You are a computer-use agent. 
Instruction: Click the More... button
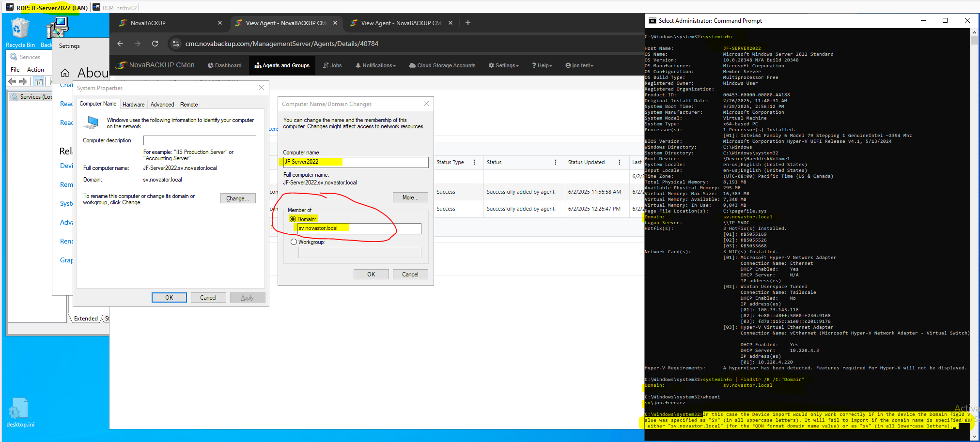click(x=410, y=198)
